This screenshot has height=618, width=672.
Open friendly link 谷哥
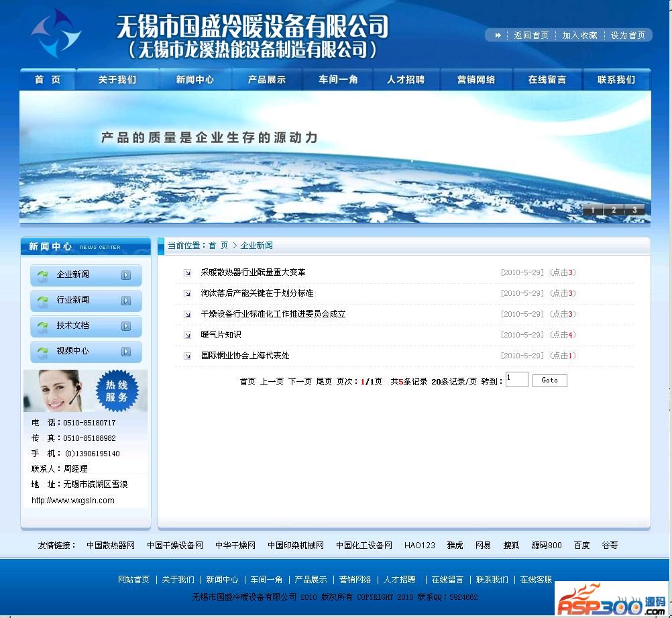(610, 546)
